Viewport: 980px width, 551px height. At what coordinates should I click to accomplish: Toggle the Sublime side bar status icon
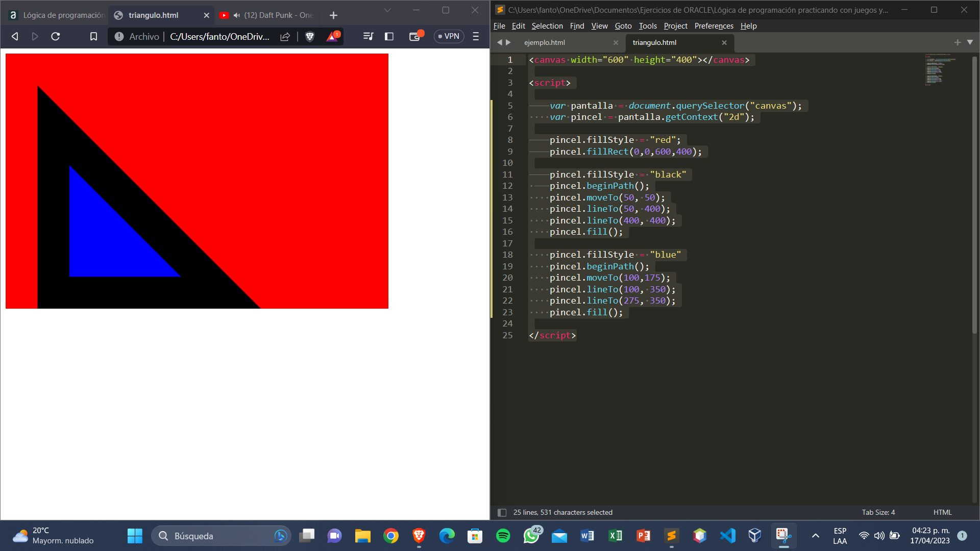pos(502,512)
